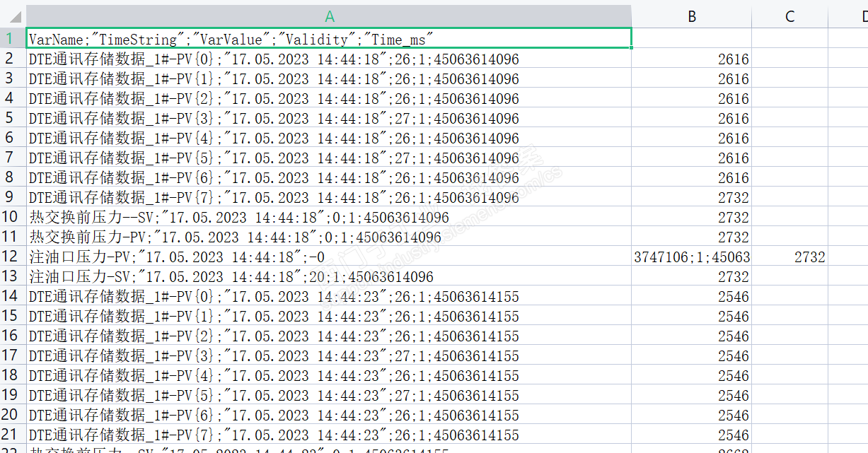Select column B header

[x=692, y=16]
